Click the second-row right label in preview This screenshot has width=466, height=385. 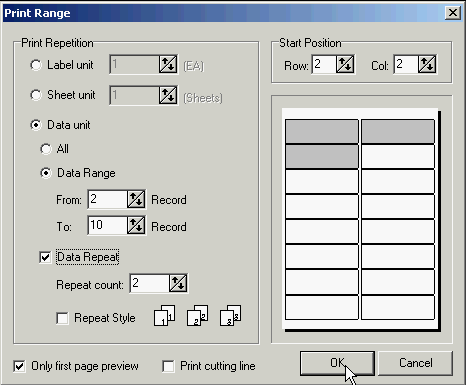click(x=398, y=156)
